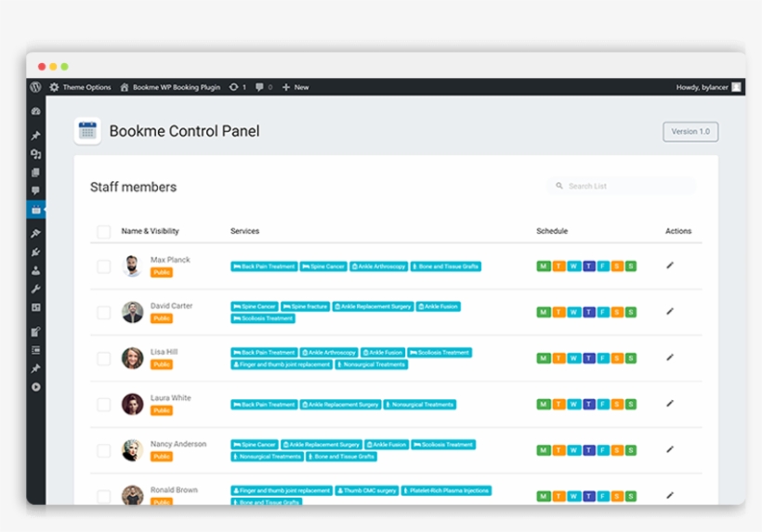762x532 pixels.
Task: Select the Ronald Brown row checkbox
Action: [103, 497]
